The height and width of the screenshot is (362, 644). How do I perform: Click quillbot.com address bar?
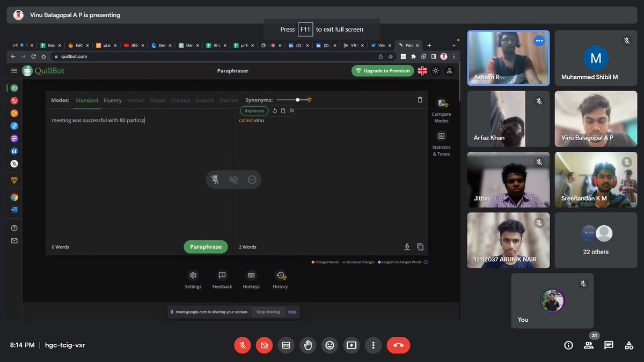[215, 56]
